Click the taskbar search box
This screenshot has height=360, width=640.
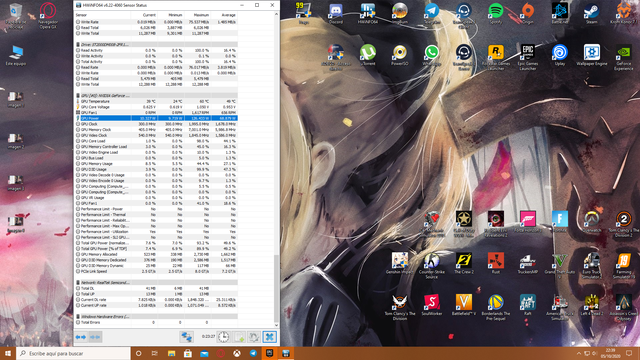pos(73,353)
